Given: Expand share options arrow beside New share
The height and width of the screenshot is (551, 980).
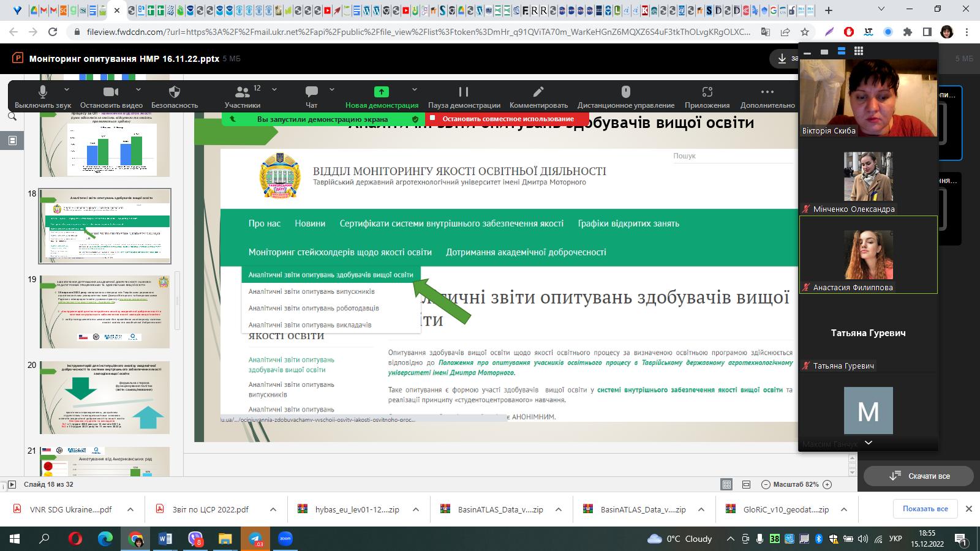Looking at the screenshot, I should pyautogui.click(x=415, y=89).
